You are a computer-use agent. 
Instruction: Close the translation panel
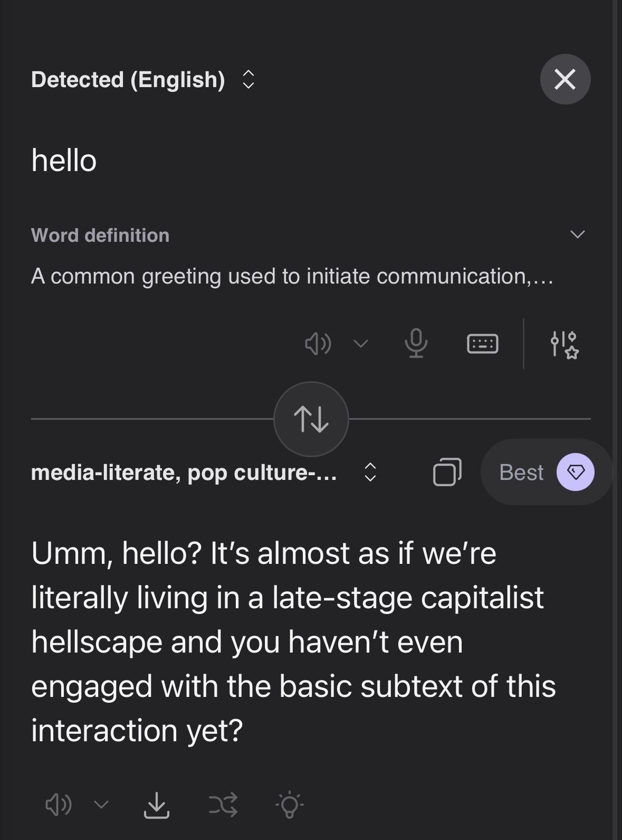click(565, 79)
